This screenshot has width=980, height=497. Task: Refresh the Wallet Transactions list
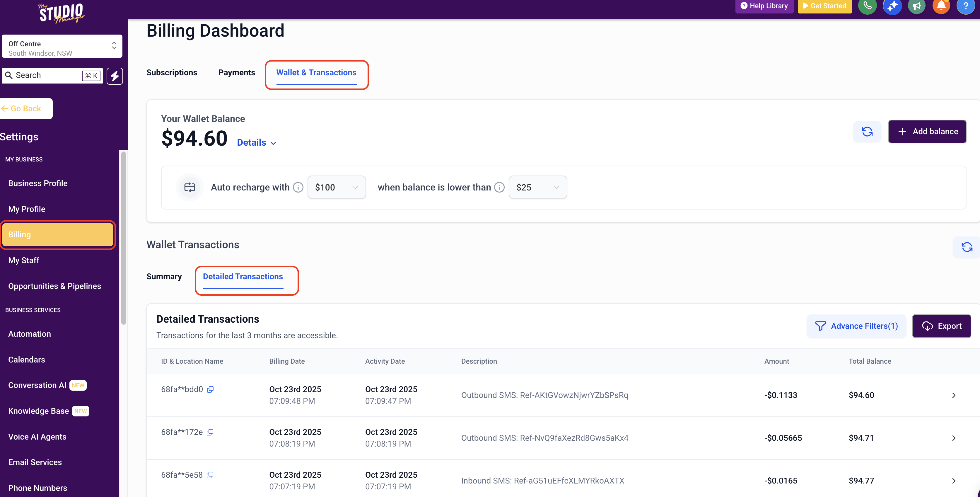pos(967,247)
